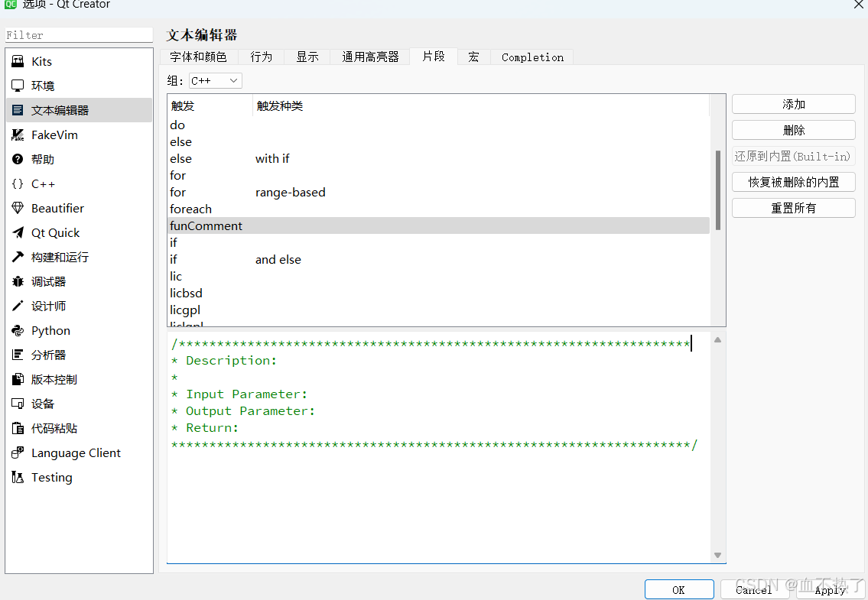868x600 pixels.
Task: Open Testing flask icon
Action: 18,477
